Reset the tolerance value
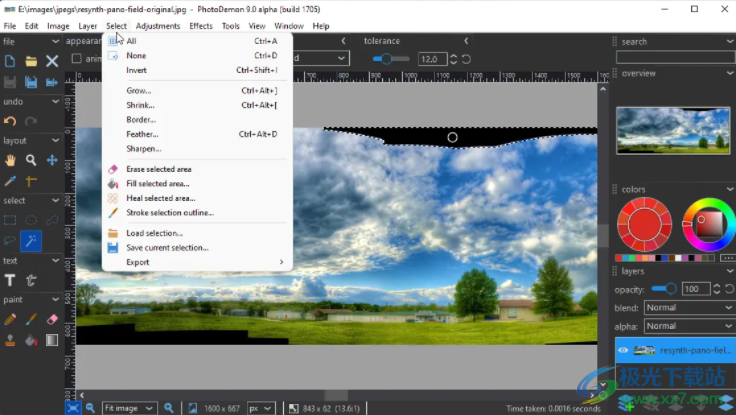736x415 pixels. pos(466,59)
